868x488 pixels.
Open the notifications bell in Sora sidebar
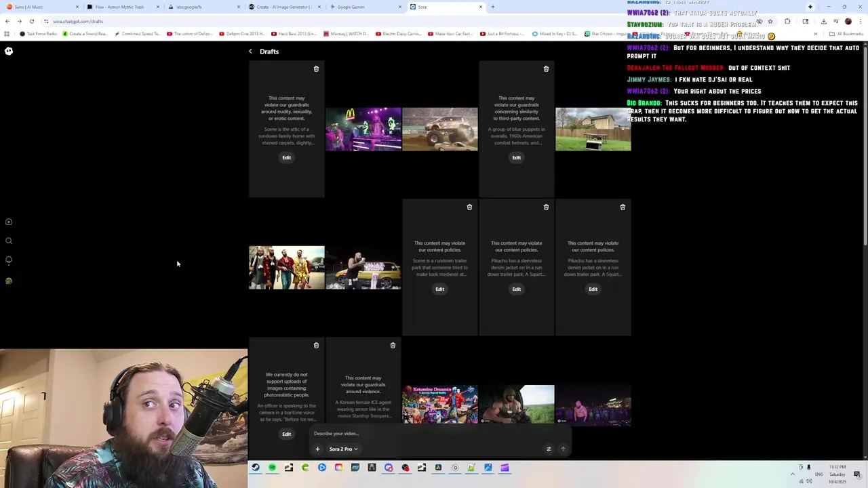pos(9,260)
